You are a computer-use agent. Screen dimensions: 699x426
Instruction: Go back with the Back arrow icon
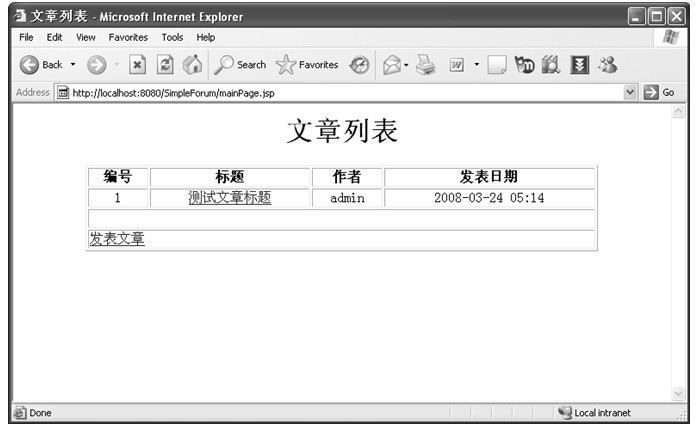click(x=29, y=65)
